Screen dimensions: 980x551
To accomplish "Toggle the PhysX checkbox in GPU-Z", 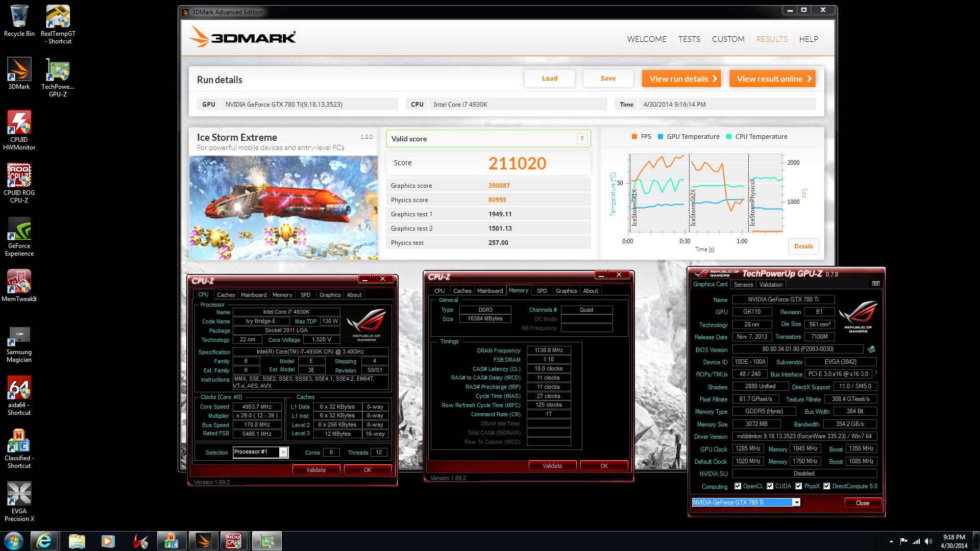I will tap(798, 486).
